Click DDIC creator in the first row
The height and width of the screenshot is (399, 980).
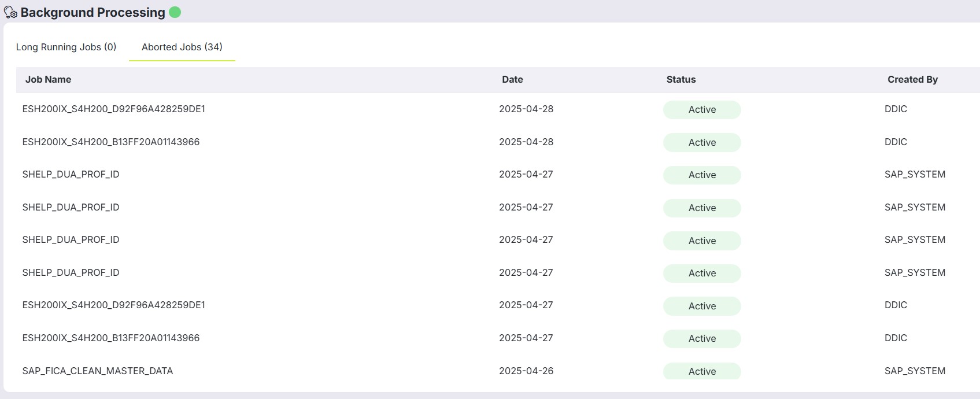tap(896, 109)
